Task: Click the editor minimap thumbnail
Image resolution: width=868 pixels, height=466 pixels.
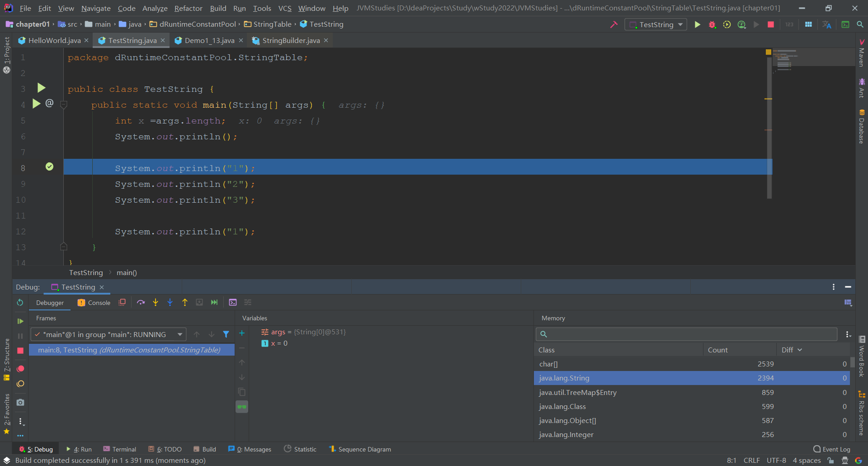Action: (x=814, y=58)
